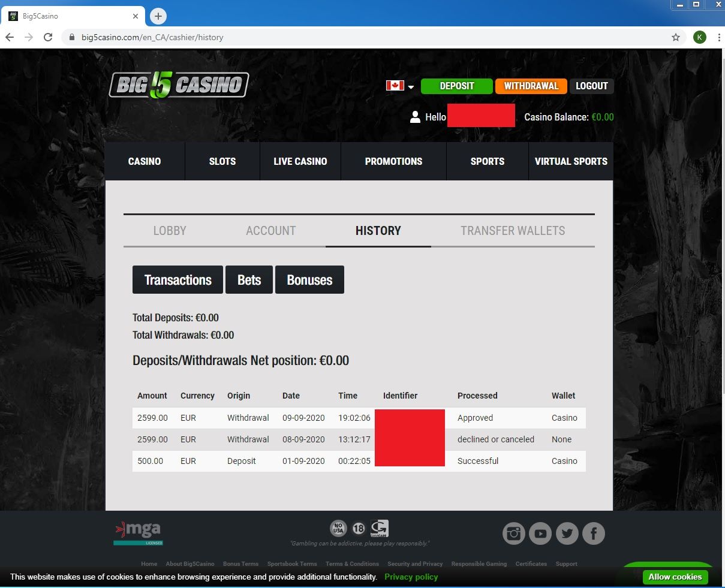Click the Allow cookies button
Viewport: 725px width, 588px height.
(x=675, y=577)
